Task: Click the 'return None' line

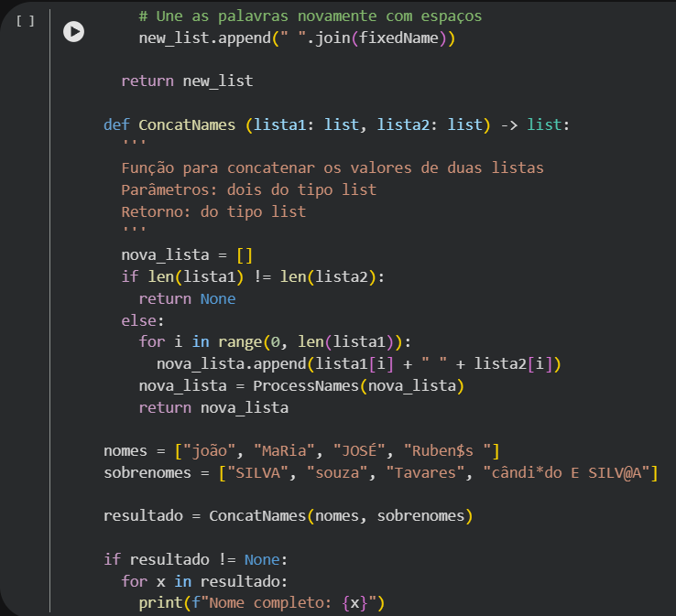Action: tap(187, 299)
